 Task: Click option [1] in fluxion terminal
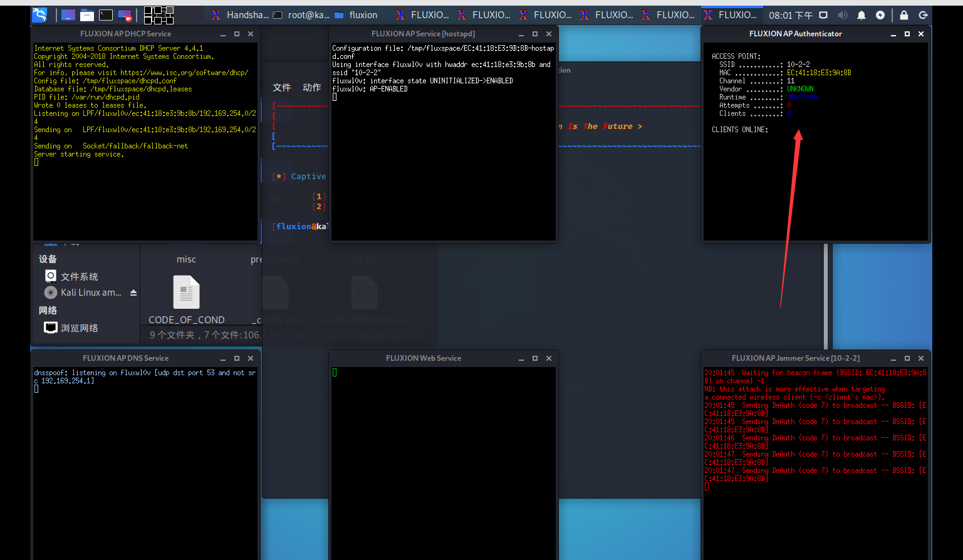319,197
